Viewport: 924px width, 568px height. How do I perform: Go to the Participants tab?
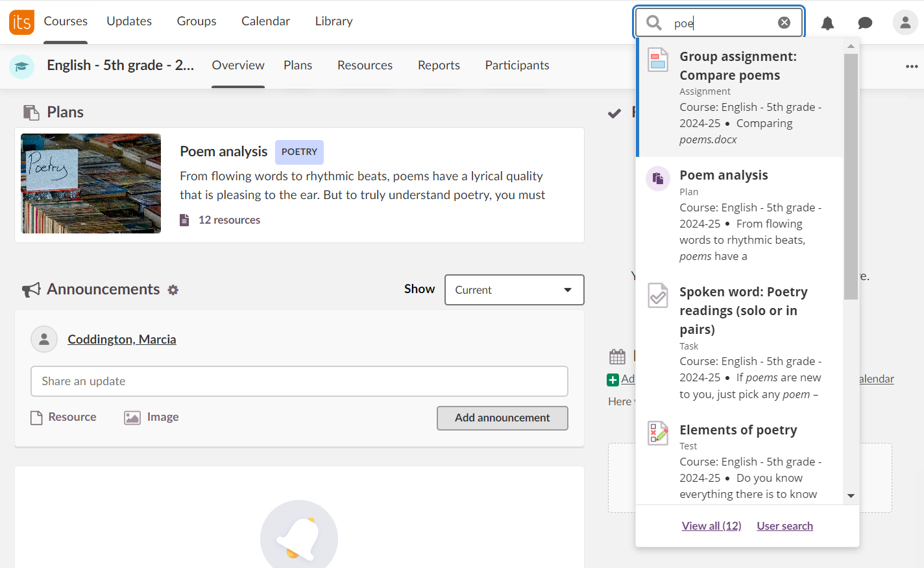coord(517,65)
